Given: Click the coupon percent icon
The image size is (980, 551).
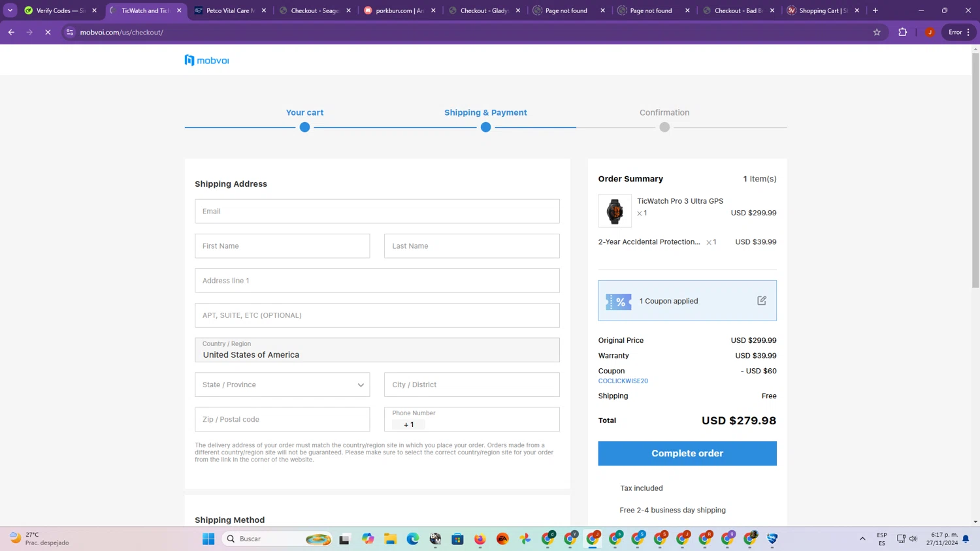Looking at the screenshot, I should tap(618, 302).
